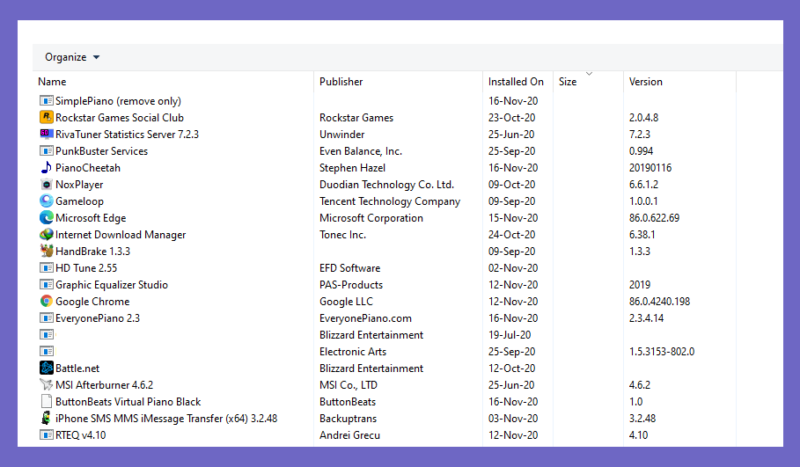Image resolution: width=800 pixels, height=467 pixels.
Task: Click the RivaTuner Statistics Server icon
Action: [46, 134]
